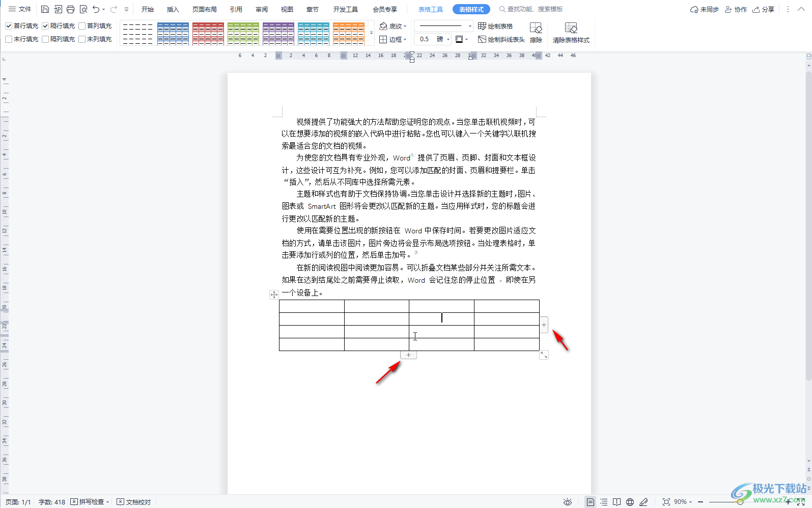Screen dimensions: 812x508
Task: Click the 会员专享 member tab
Action: (x=385, y=9)
